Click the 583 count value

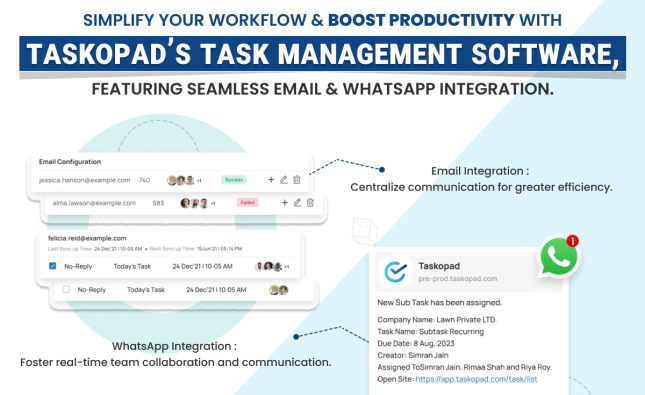pos(158,203)
